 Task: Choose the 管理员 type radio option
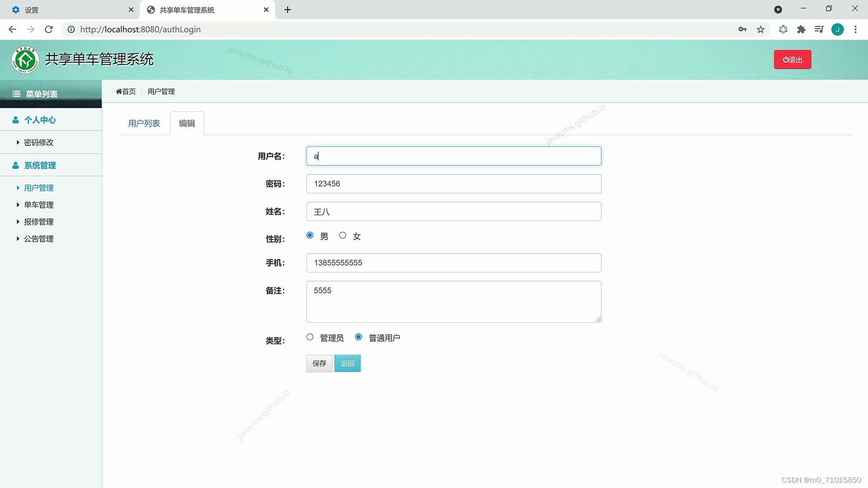click(x=310, y=337)
